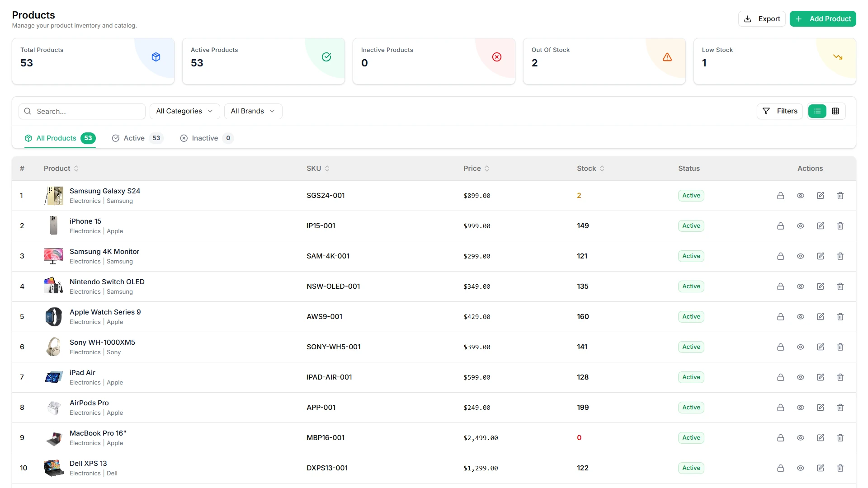View the iPhone 15 details eye icon

click(x=800, y=226)
